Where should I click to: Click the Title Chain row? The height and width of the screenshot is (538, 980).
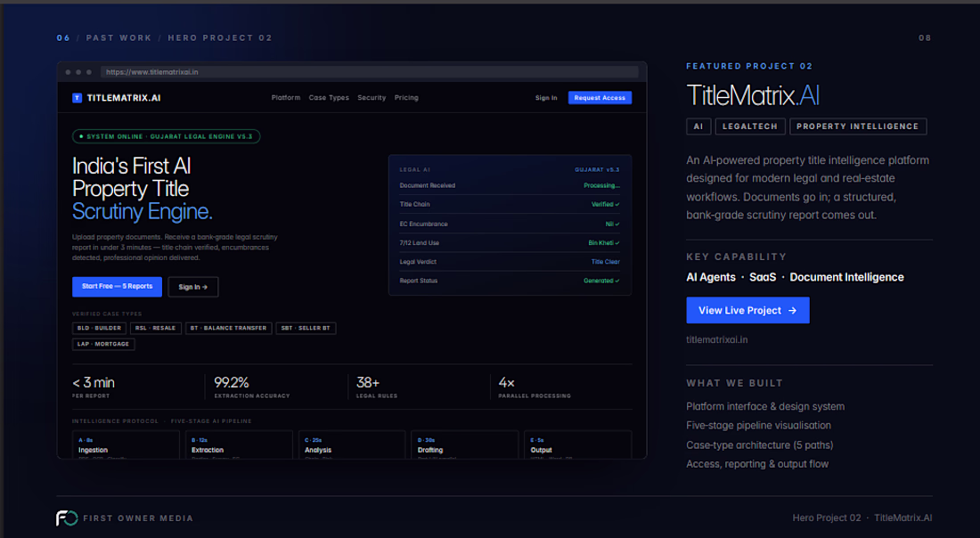coord(510,204)
